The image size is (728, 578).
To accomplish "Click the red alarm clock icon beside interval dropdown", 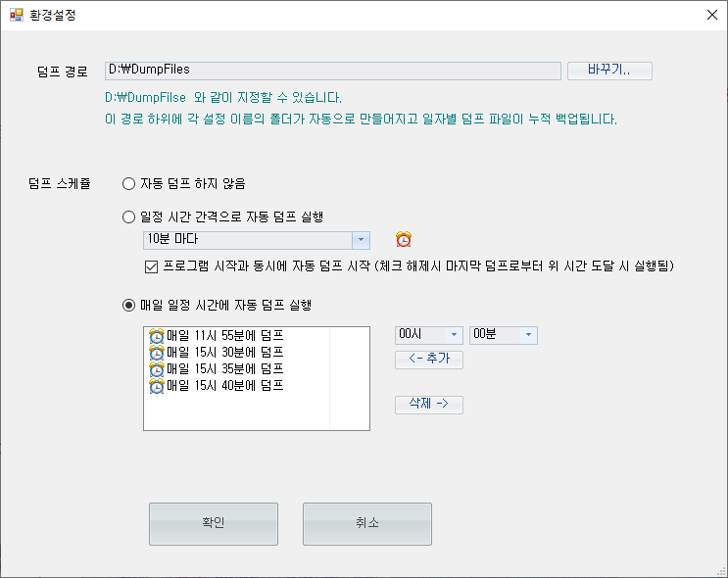I will pos(404,239).
